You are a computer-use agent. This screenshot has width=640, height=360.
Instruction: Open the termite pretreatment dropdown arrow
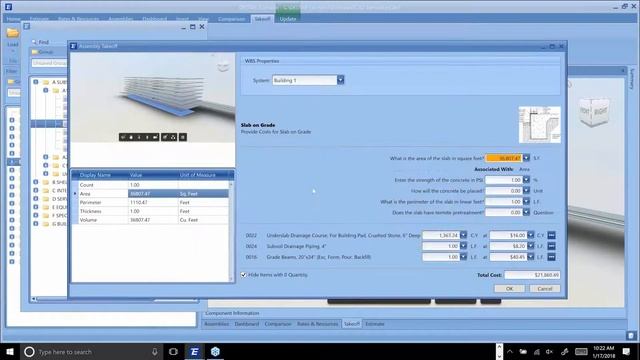[526, 212]
